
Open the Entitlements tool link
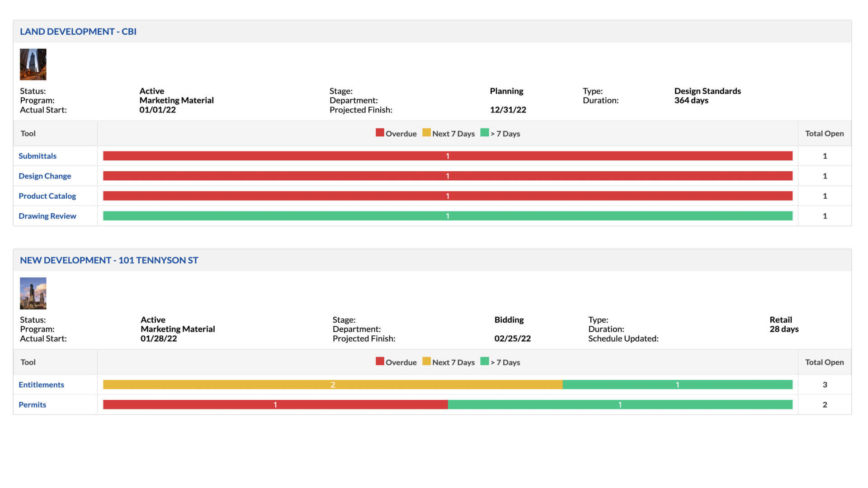[x=41, y=385]
